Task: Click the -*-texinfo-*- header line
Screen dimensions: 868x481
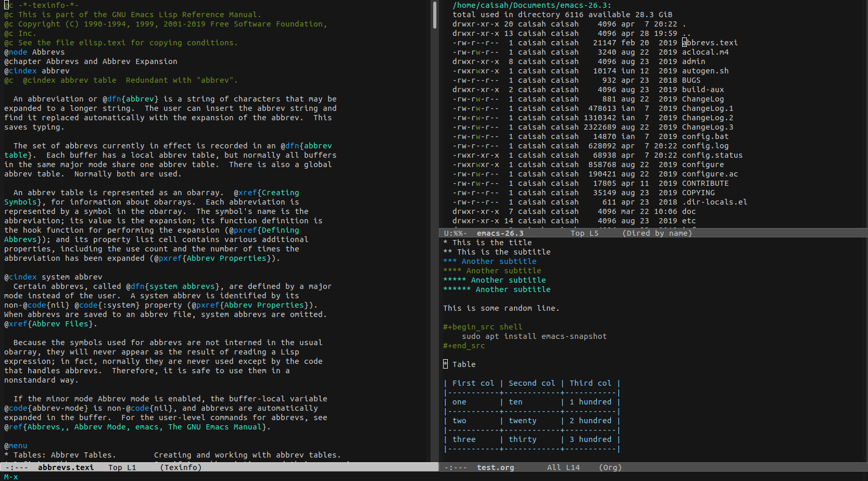Action: [41, 5]
